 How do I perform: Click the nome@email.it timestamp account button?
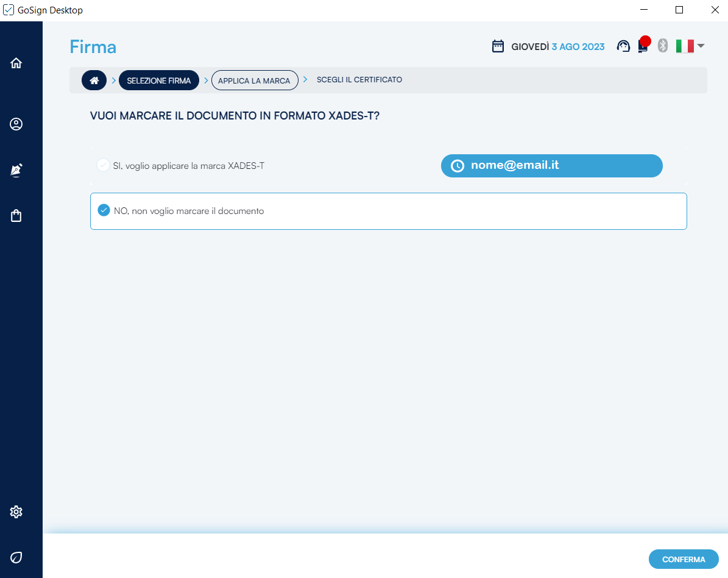coord(551,166)
